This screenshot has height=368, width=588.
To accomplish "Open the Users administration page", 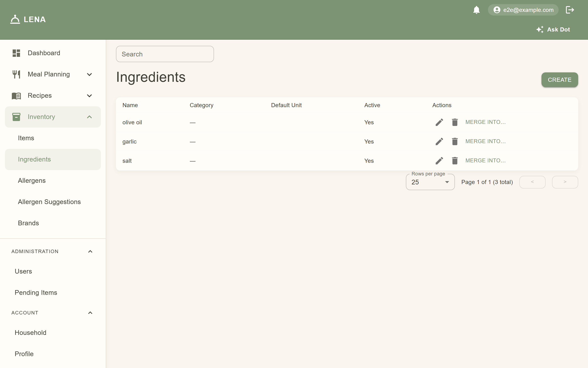I will (x=53, y=271).
